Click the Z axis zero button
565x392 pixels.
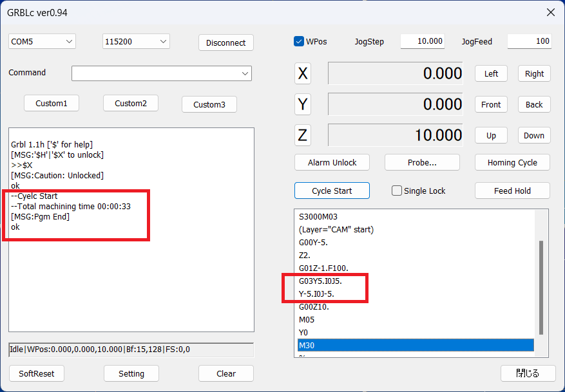(303, 135)
